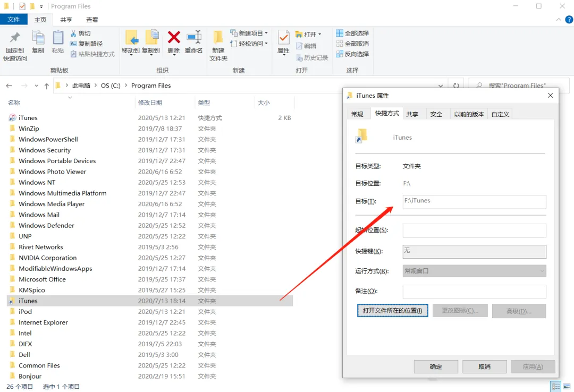Click Paste Shortcut (粘贴快捷方式) item
The width and height of the screenshot is (574, 392).
click(x=92, y=54)
